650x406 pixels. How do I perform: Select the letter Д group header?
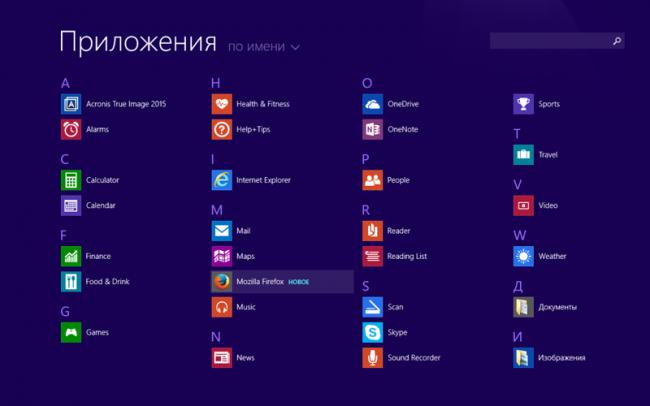518,286
